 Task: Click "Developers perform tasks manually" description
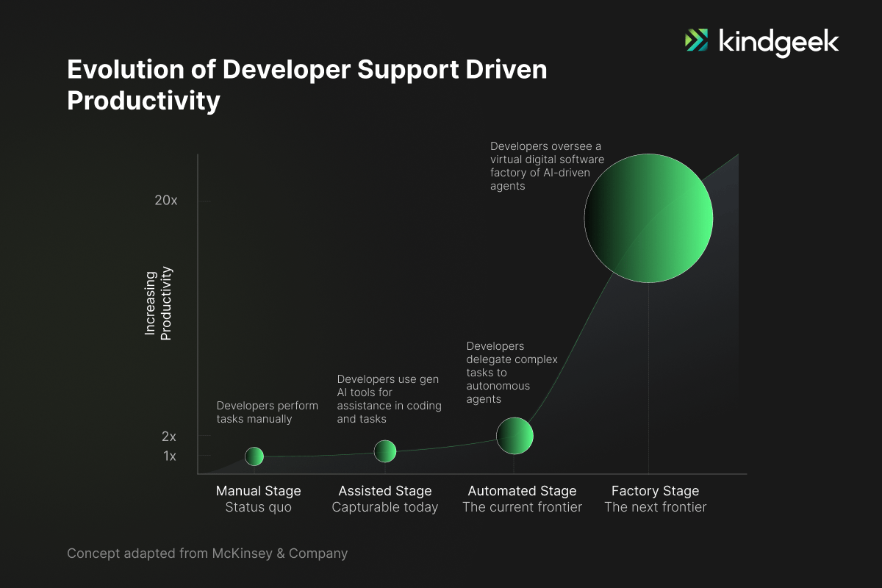pos(267,412)
